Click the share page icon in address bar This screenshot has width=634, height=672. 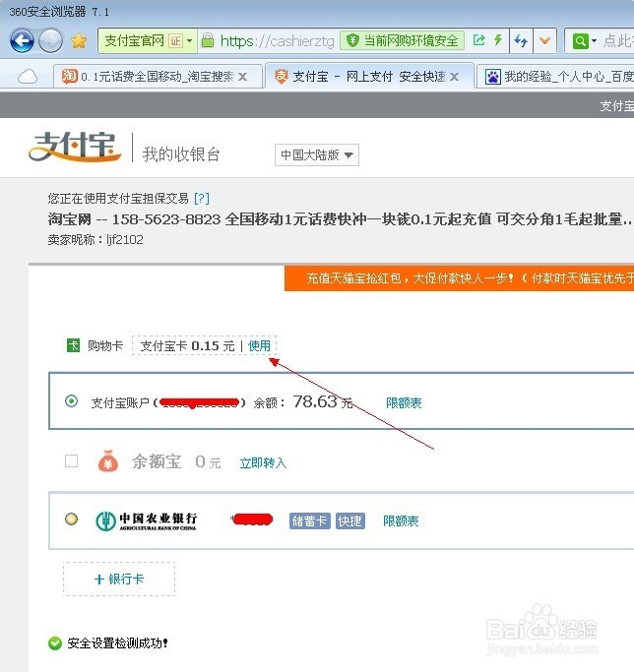pyautogui.click(x=478, y=40)
